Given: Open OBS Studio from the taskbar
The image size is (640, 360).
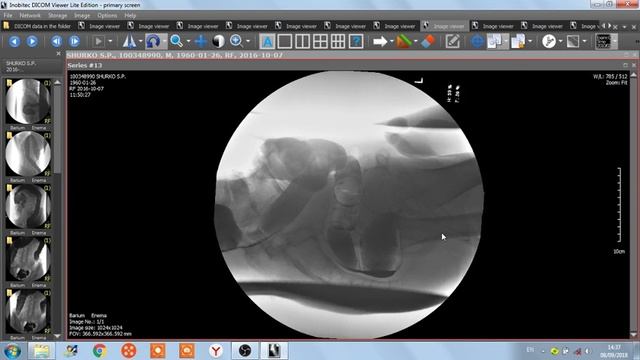Looking at the screenshot, I should pyautogui.click(x=245, y=351).
